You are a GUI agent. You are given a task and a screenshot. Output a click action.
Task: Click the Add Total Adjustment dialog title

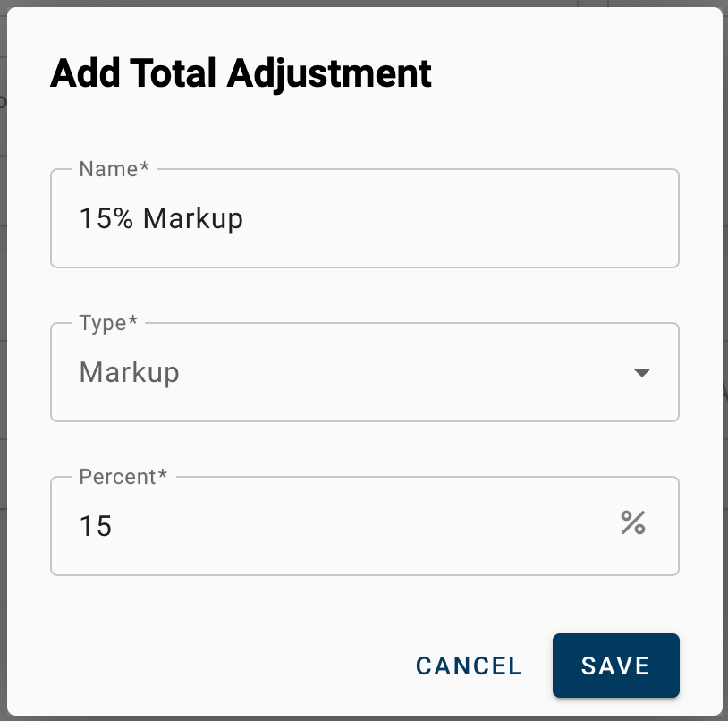[x=241, y=73]
